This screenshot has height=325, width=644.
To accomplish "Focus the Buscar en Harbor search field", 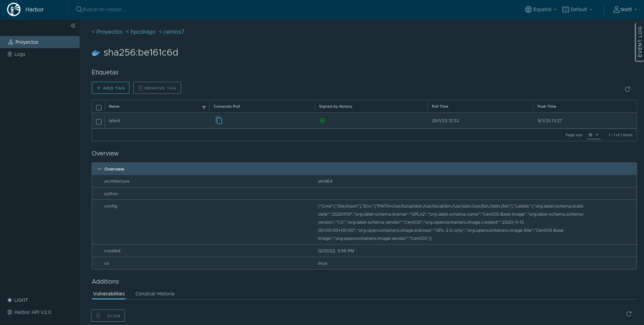I will 104,9.
